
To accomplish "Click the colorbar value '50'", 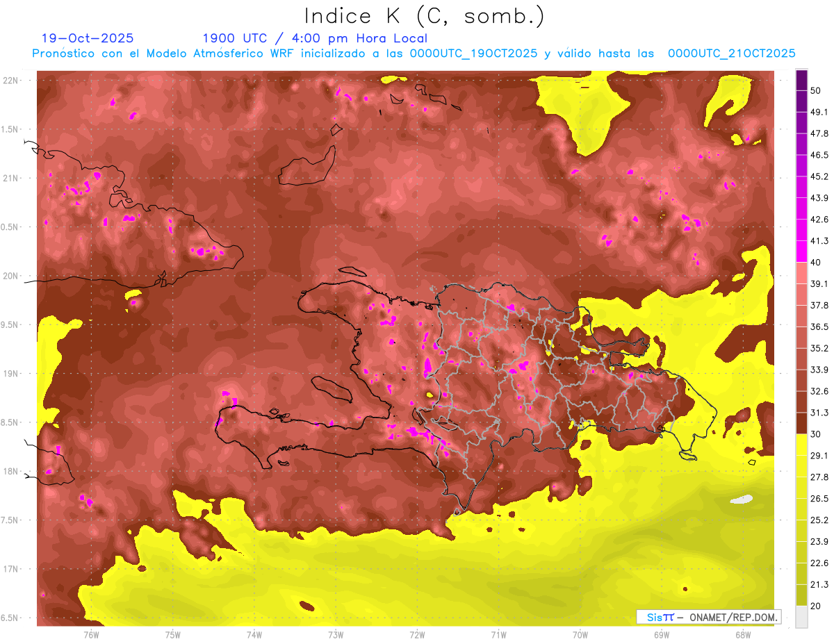I will coord(817,90).
